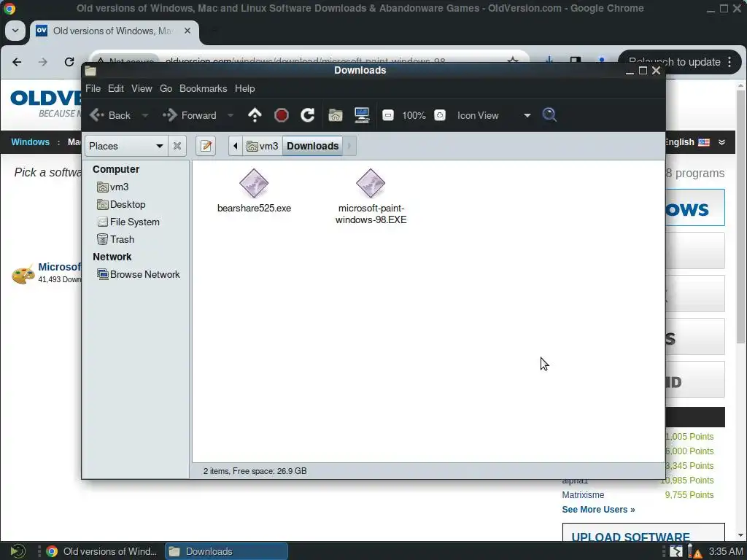Close the Old versions Chrome tab
747x560 pixels.
(187, 31)
